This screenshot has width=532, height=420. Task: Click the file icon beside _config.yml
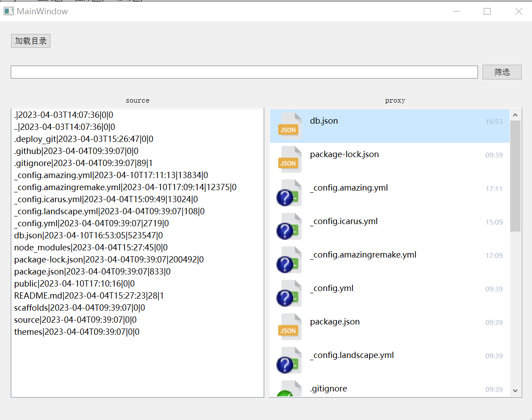289,293
